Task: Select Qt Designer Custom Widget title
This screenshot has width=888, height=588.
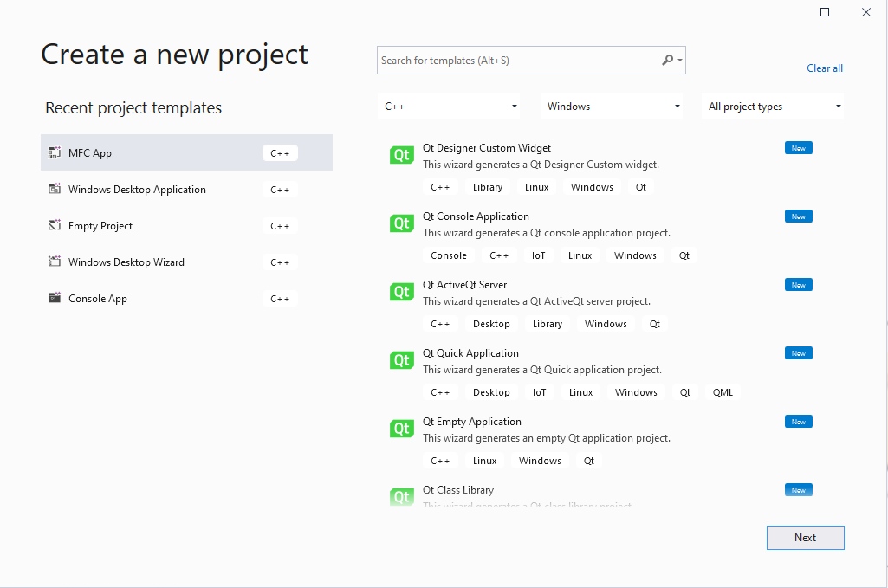Action: [487, 148]
